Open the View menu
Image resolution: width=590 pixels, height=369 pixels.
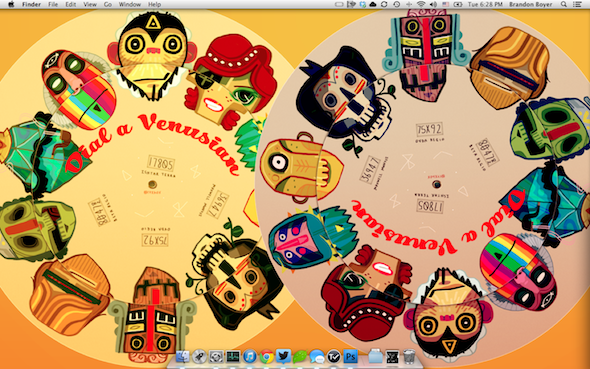click(x=90, y=5)
